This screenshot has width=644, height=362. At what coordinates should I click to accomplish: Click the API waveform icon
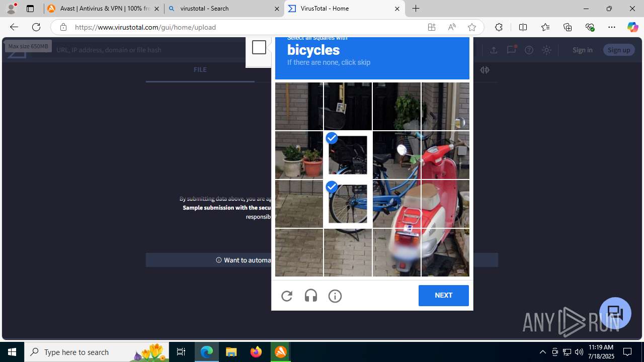click(485, 70)
